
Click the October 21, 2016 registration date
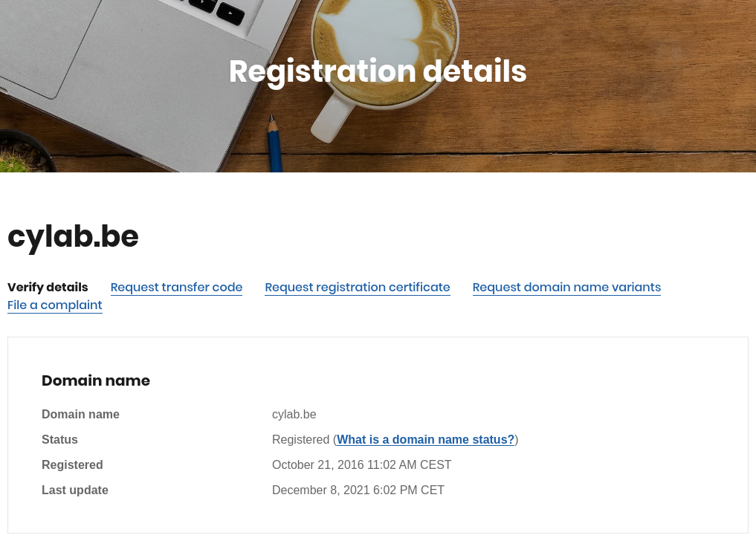(x=361, y=464)
